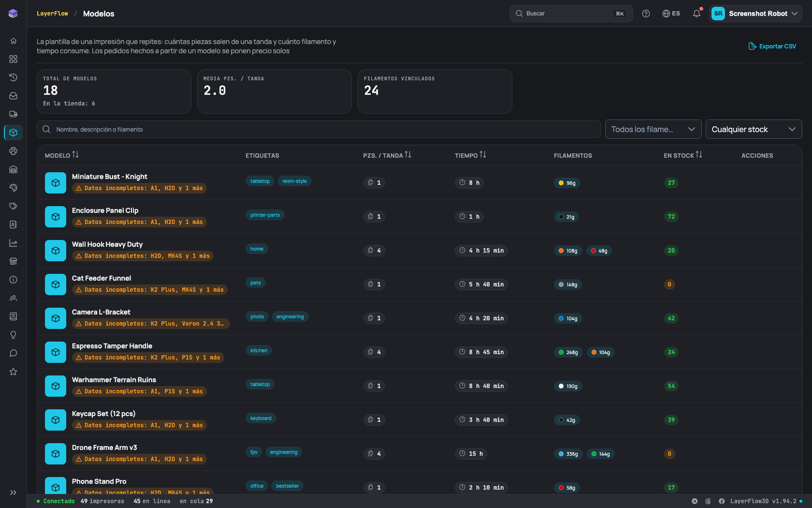Expand the sidebar with double chevron
812x508 pixels.
coord(13,493)
